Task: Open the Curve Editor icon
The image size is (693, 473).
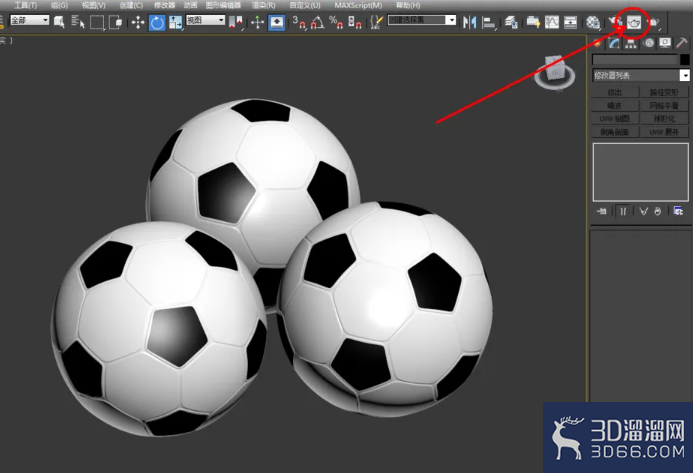Action: coord(552,22)
